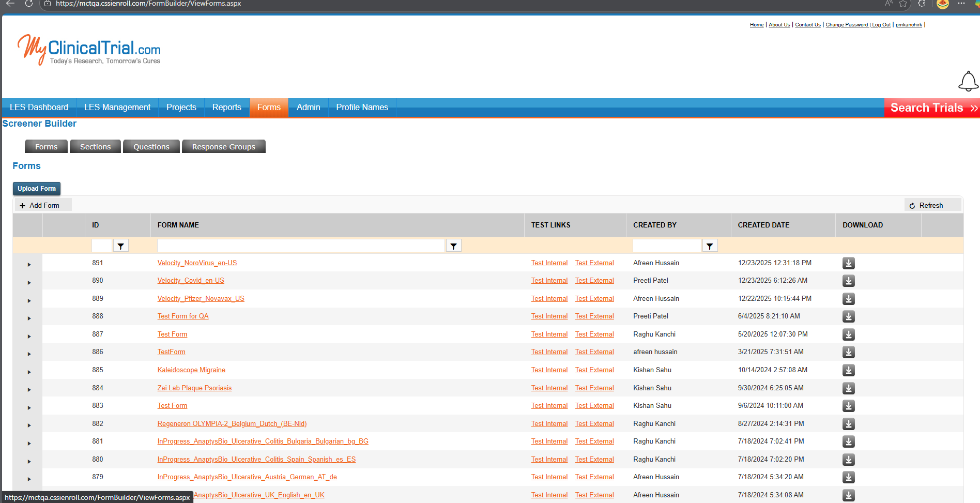980x503 pixels.
Task: Download form 884 Zai Lab Plaque Psoriasis
Action: pos(848,388)
